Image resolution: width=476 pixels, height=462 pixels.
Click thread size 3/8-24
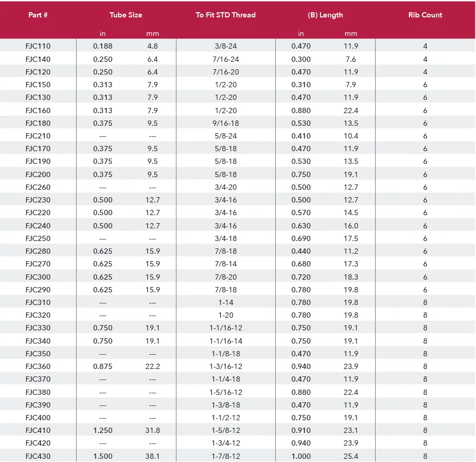[x=226, y=46]
